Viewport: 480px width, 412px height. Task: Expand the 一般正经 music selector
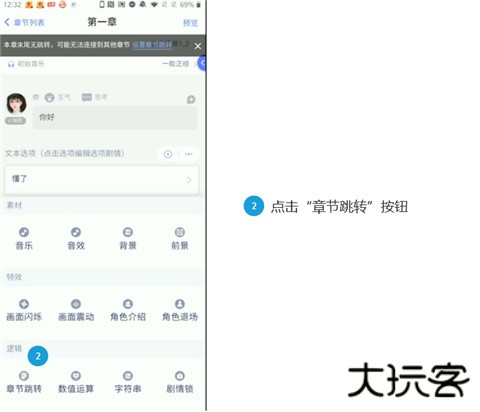click(x=179, y=64)
